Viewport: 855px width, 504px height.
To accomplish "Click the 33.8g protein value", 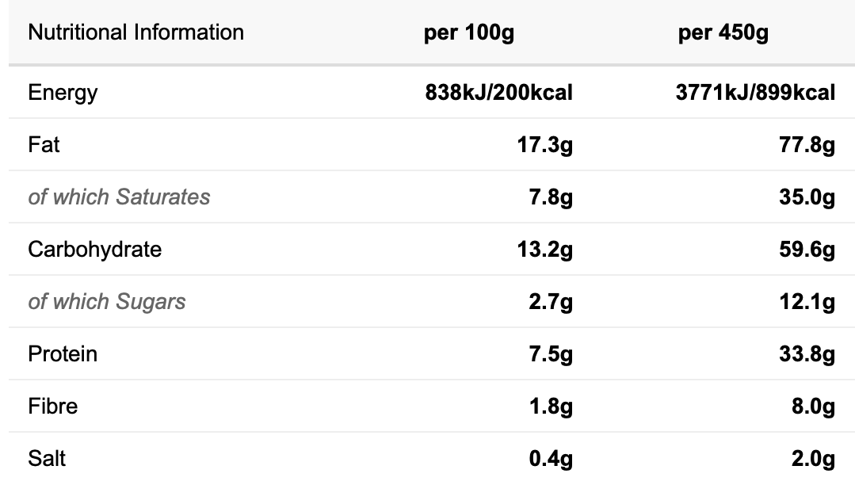I will [x=807, y=355].
